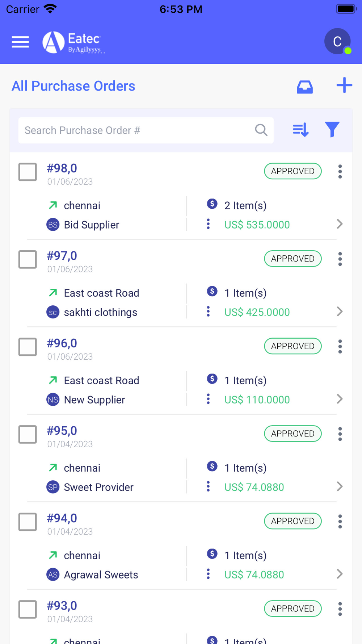
Task: Open the hamburger navigation menu
Action: point(20,42)
